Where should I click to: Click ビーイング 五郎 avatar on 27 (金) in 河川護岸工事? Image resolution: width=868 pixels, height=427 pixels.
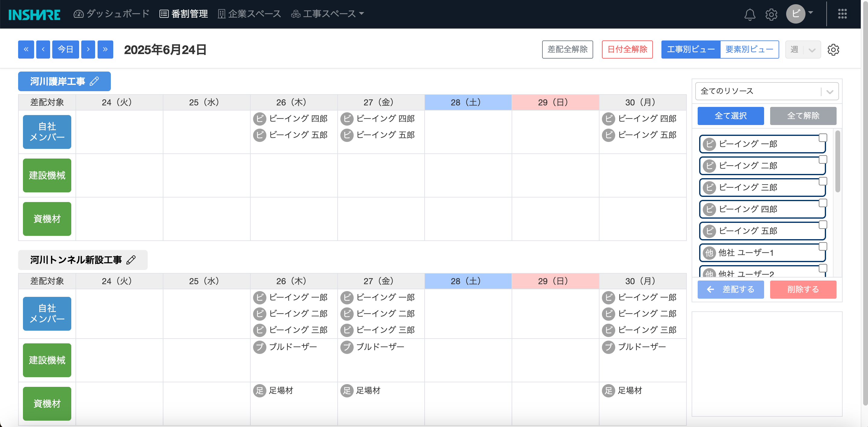coord(347,135)
